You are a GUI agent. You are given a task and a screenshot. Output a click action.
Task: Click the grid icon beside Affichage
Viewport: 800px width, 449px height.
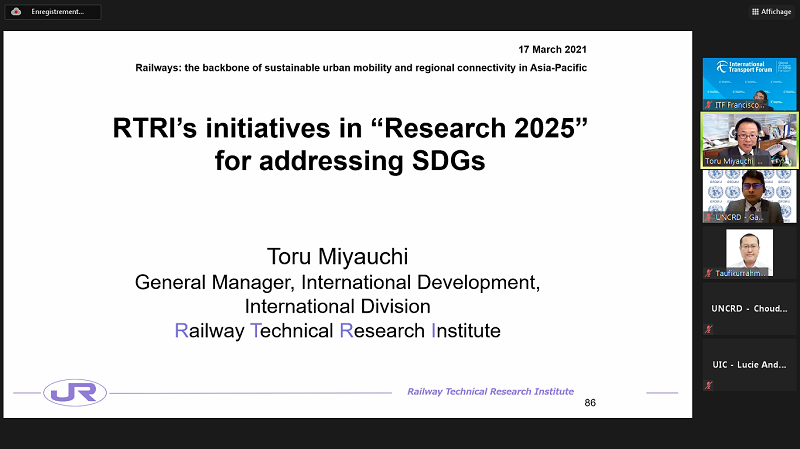[x=755, y=12]
